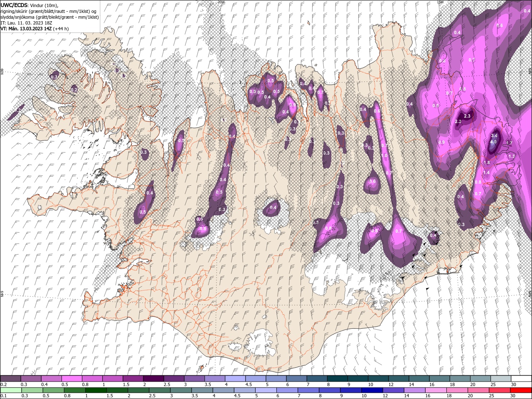The image size is (532, 399).
Task: Click the '3.4' snowfall value on the map
Action: coord(495,135)
